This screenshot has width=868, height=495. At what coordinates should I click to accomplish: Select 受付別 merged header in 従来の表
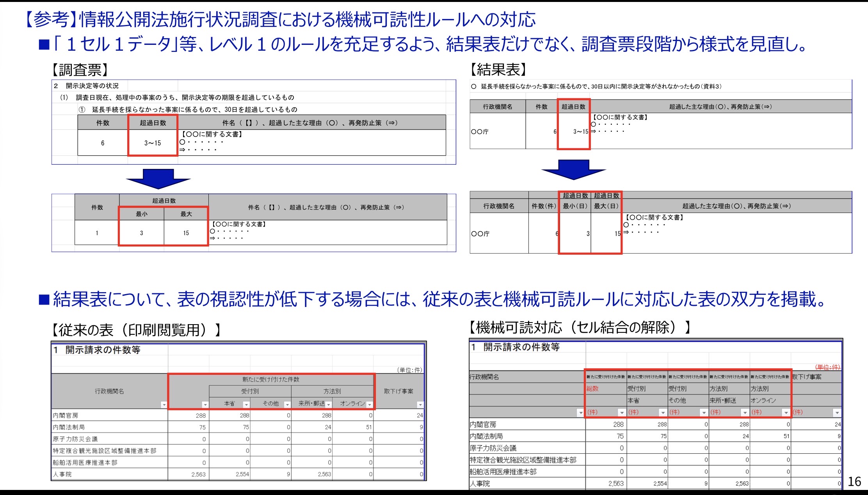pos(250,391)
